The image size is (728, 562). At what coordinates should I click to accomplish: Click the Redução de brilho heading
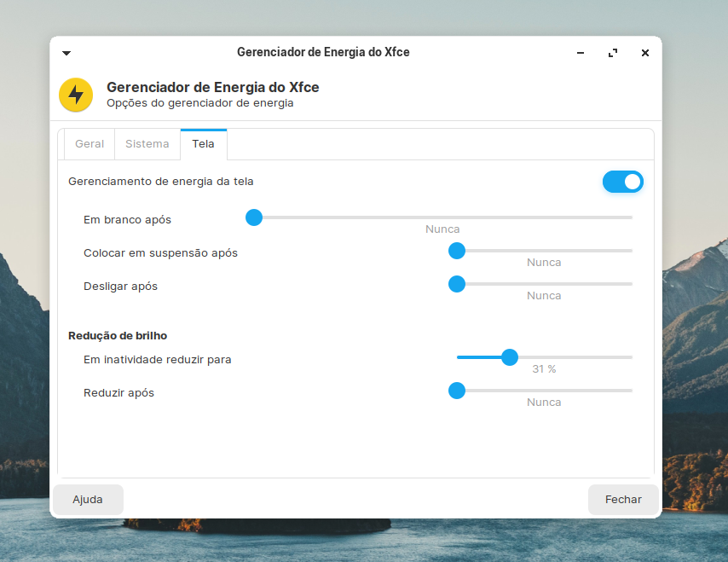coord(118,336)
